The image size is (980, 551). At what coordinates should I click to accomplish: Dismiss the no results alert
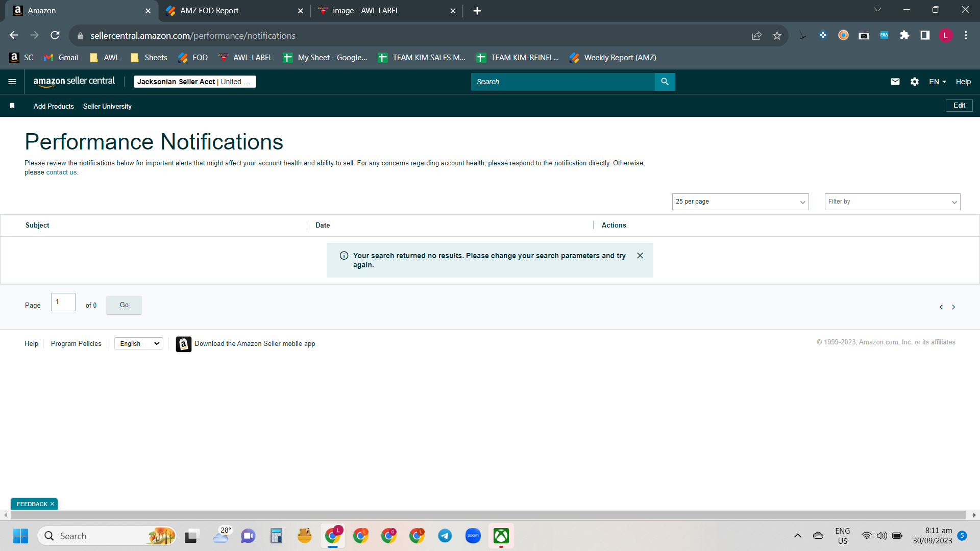[640, 256]
